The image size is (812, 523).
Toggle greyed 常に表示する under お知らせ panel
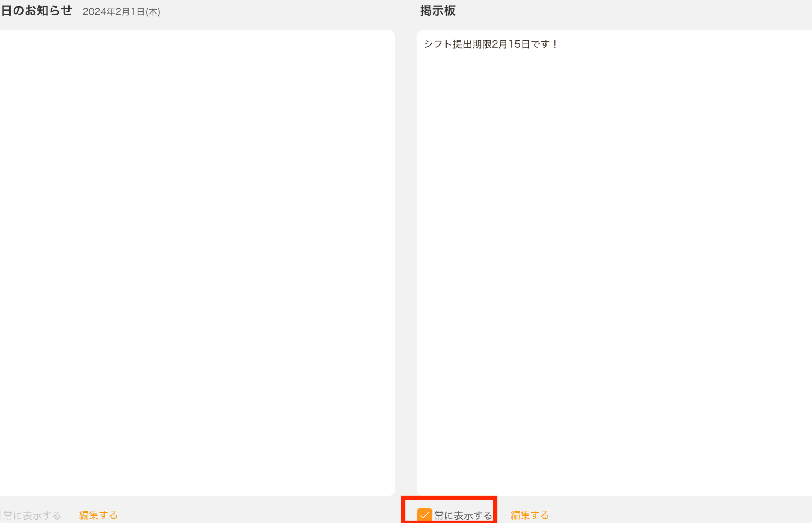[32, 515]
